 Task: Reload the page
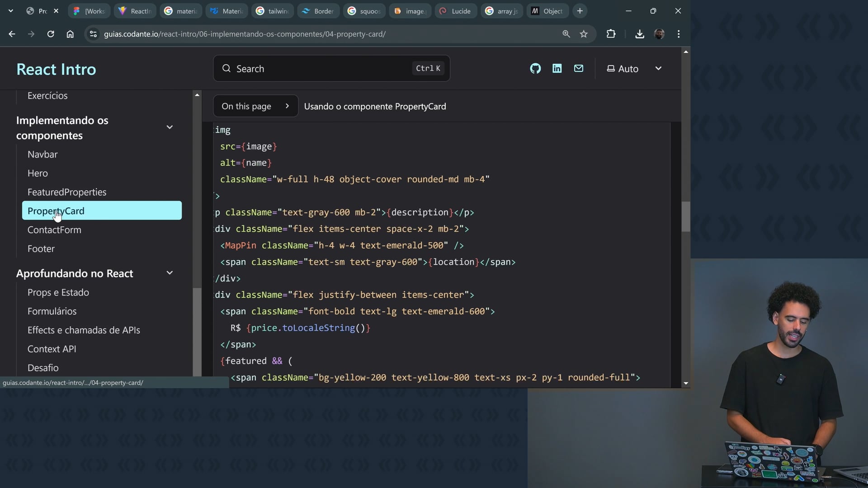[51, 34]
